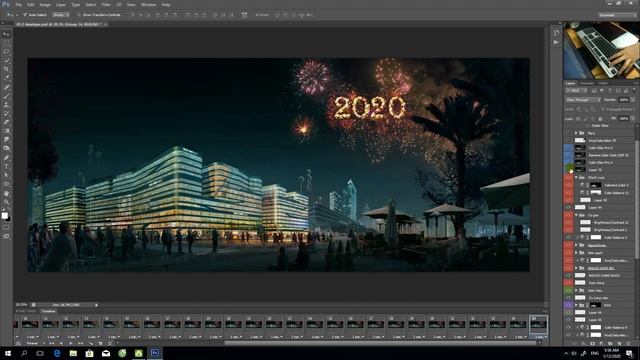This screenshot has height=360, width=640.
Task: Create new adjustment layer from Layers panel bottom
Action: pos(601,344)
